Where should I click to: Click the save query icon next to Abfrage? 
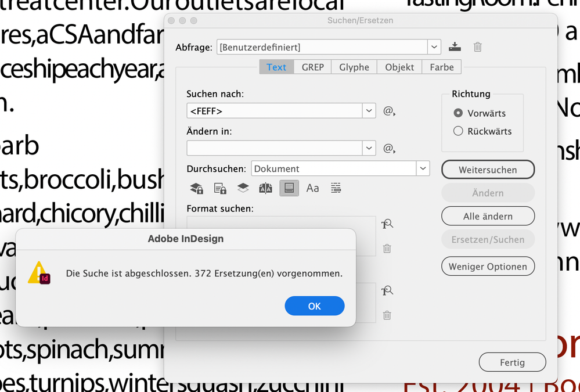click(455, 47)
